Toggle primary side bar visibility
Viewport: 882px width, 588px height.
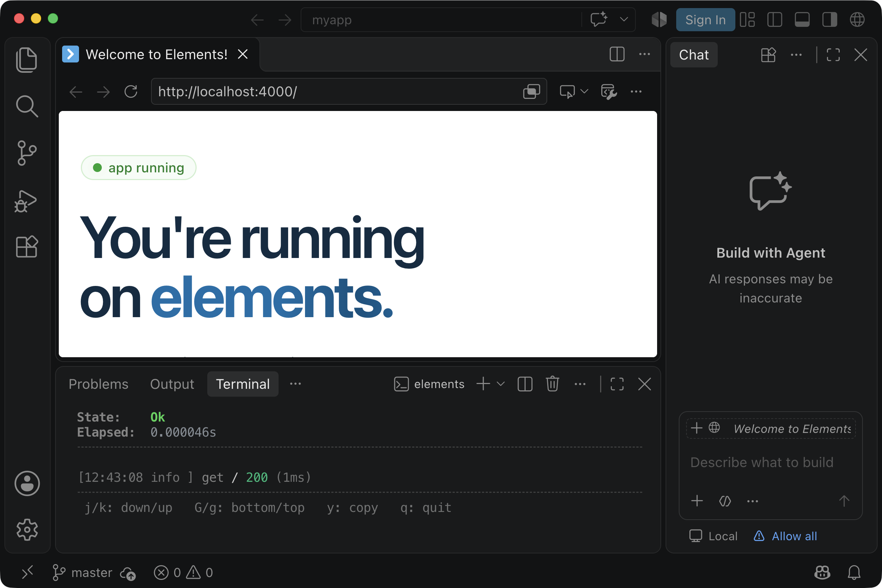[x=774, y=19]
